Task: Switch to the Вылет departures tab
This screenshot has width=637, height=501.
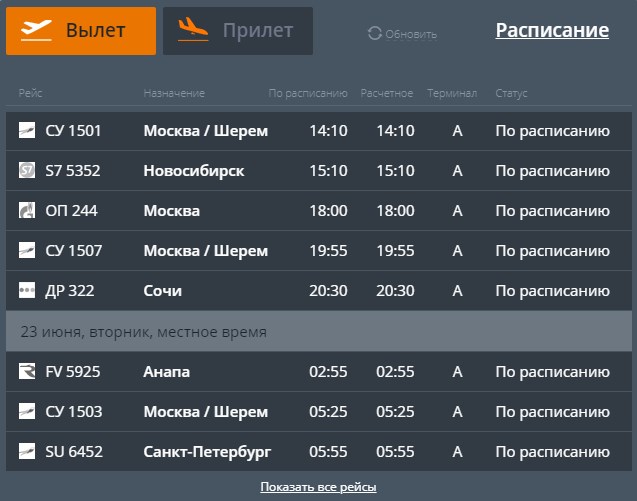Action: pos(81,31)
